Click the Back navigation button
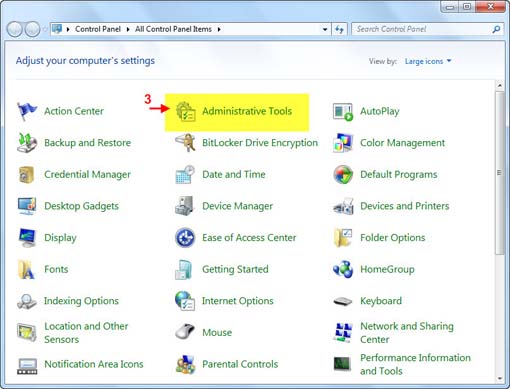 [15, 29]
